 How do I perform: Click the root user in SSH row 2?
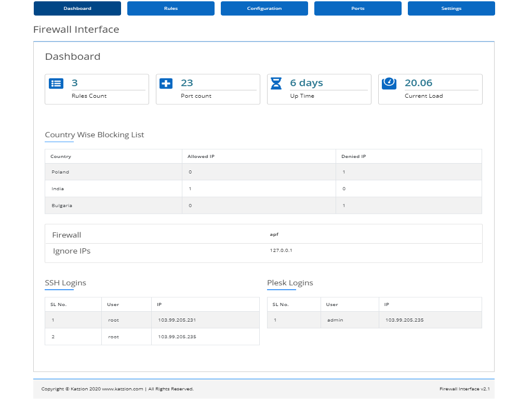[x=113, y=337]
